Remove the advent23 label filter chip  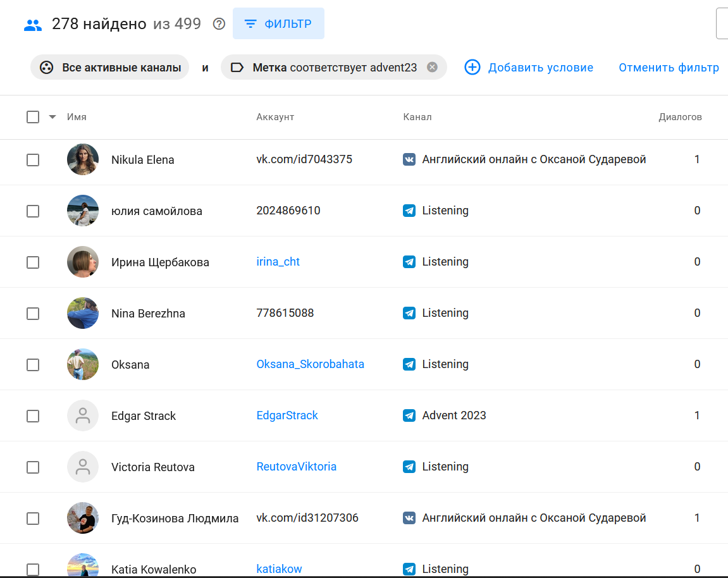(x=432, y=67)
